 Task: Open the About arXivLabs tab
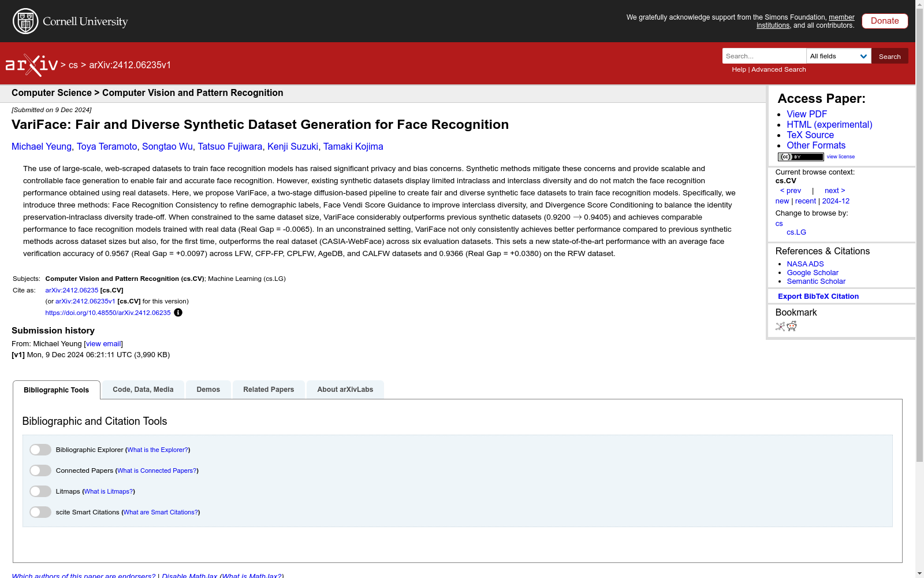click(x=345, y=390)
